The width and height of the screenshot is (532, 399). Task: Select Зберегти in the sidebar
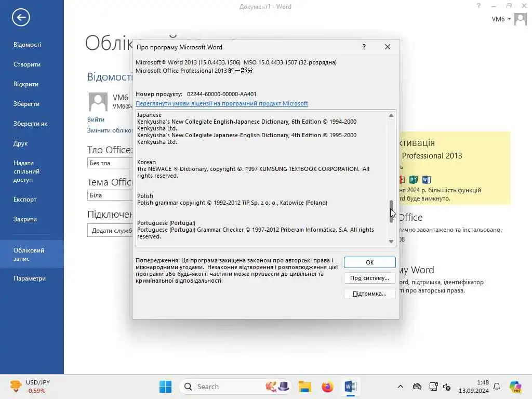(x=26, y=104)
